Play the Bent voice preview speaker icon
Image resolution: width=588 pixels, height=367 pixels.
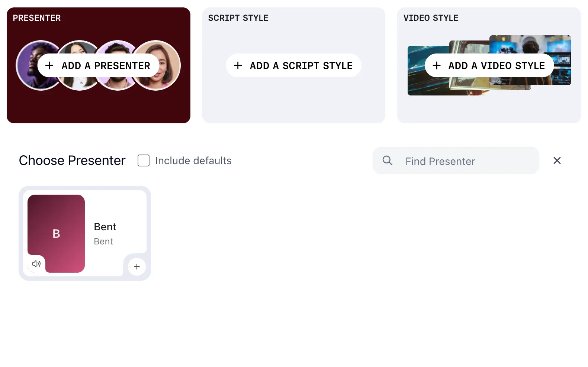[x=36, y=264]
